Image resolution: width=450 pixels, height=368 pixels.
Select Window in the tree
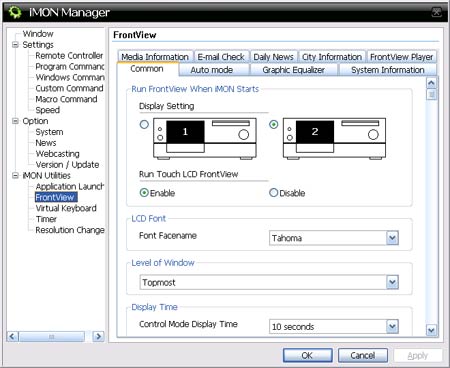tap(38, 34)
